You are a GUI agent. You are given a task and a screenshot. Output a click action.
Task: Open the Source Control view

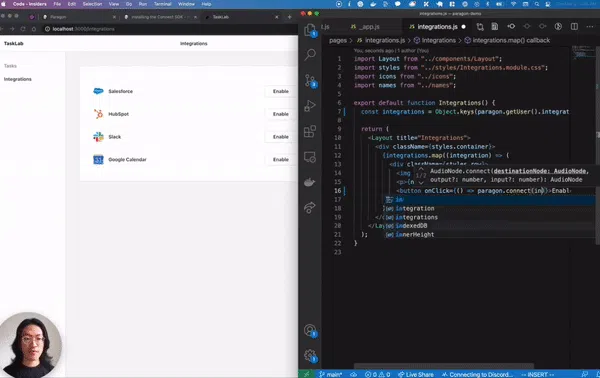click(x=310, y=80)
